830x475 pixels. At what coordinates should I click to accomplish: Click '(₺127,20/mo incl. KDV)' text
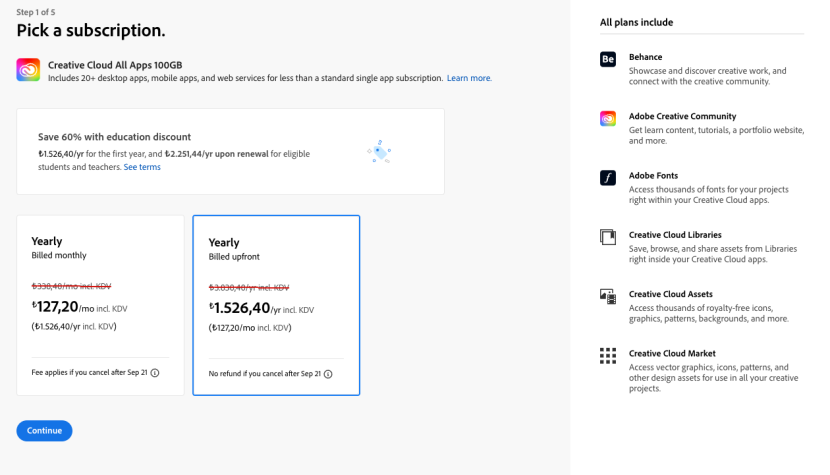[x=250, y=328]
